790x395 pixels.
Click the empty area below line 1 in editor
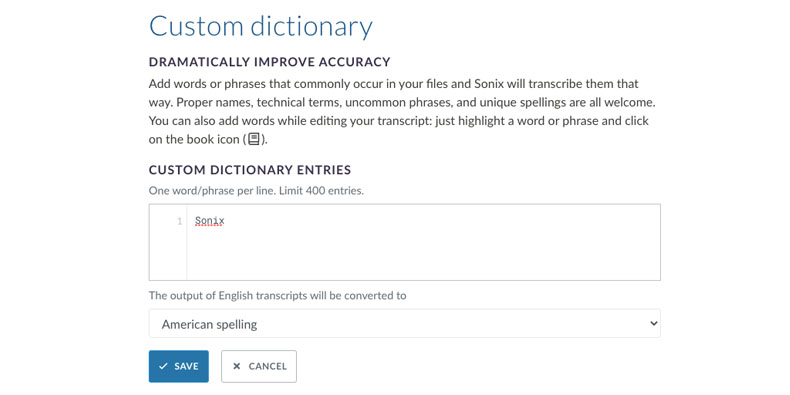click(423, 254)
